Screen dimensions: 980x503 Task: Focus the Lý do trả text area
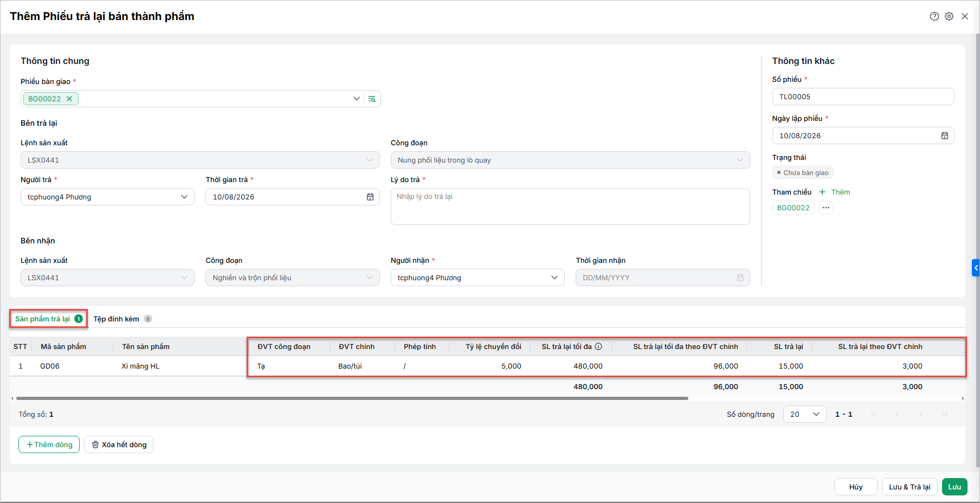click(x=570, y=207)
